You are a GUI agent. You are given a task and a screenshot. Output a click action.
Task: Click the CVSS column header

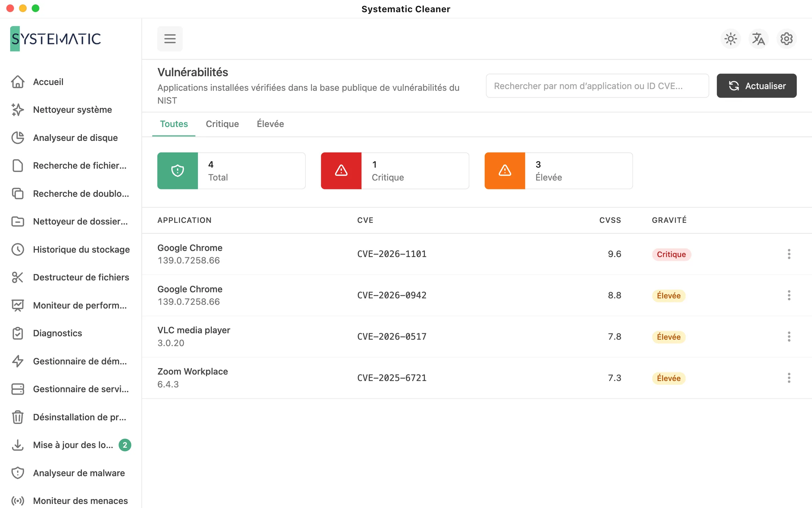610,220
